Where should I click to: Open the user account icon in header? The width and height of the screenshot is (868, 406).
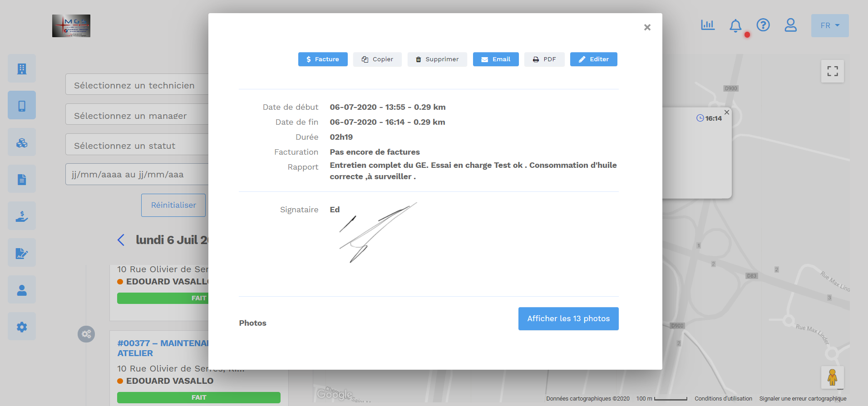[791, 25]
